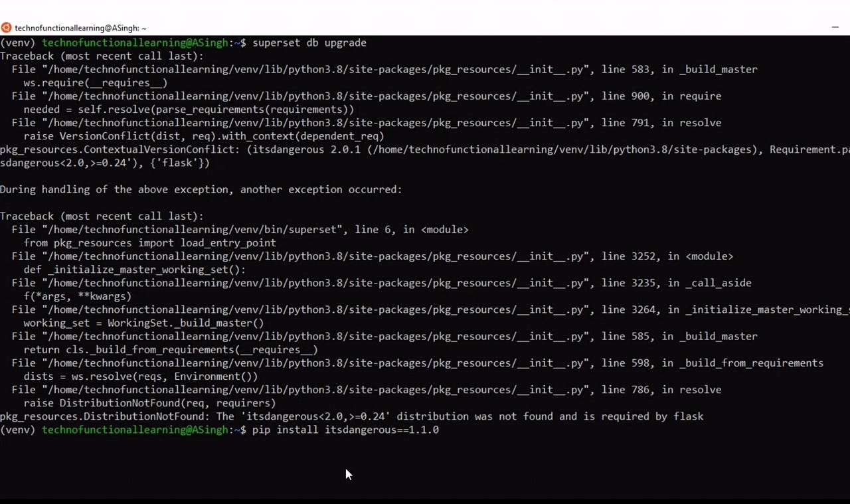Click the working_set = WorkingSet._build_master() line
This screenshot has height=504, width=850.
143,323
